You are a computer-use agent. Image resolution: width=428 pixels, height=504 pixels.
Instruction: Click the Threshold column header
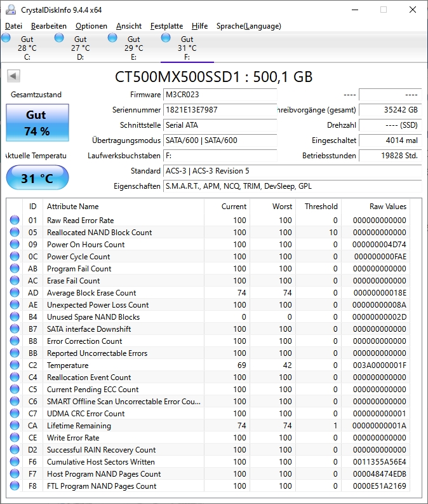(x=319, y=207)
